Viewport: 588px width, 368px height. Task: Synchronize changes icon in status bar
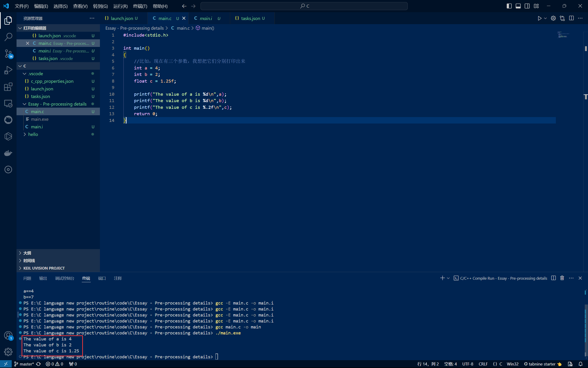[38, 364]
